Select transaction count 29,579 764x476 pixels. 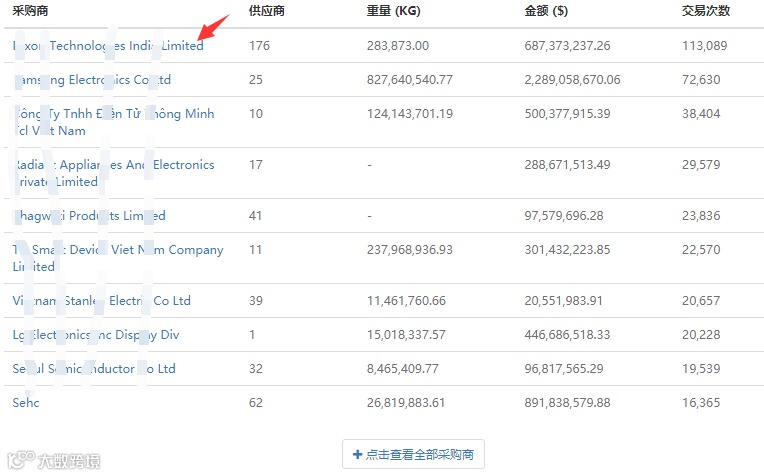coord(701,165)
